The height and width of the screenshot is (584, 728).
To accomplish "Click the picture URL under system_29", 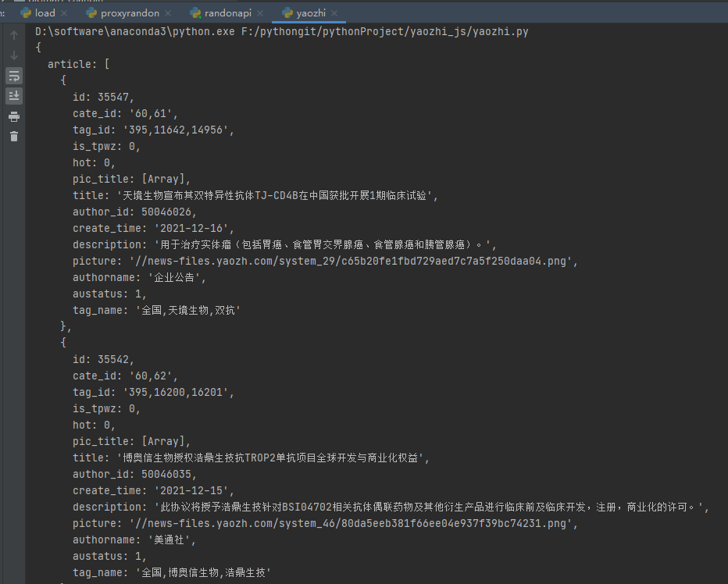I will click(x=325, y=261).
